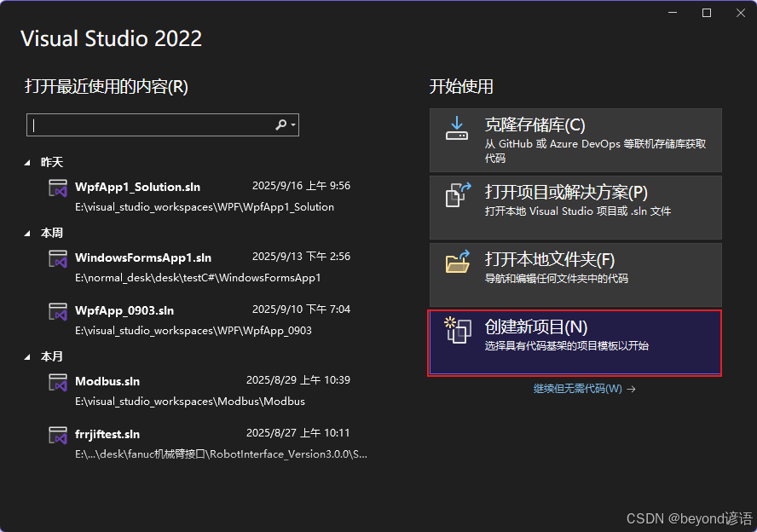Open recent frrjiftest.sln
Image resolution: width=757 pixels, height=532 pixels.
click(107, 434)
